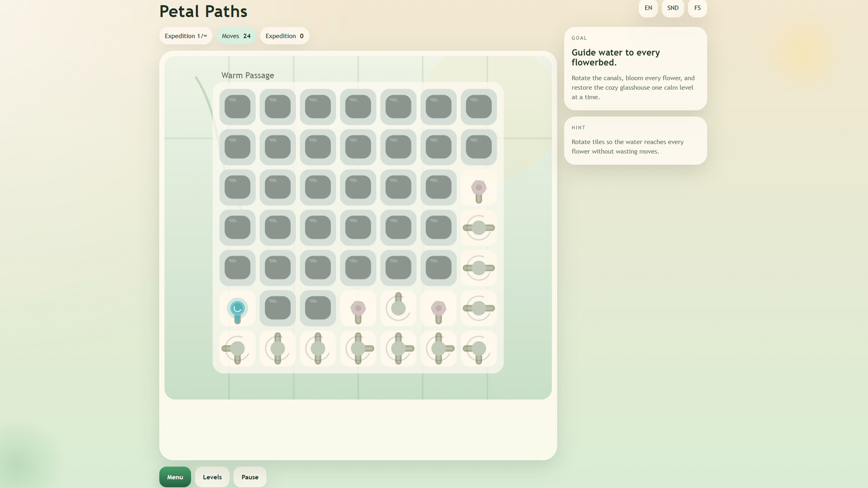Rotate the T-junction canal in bottom row, fourth column

[358, 348]
